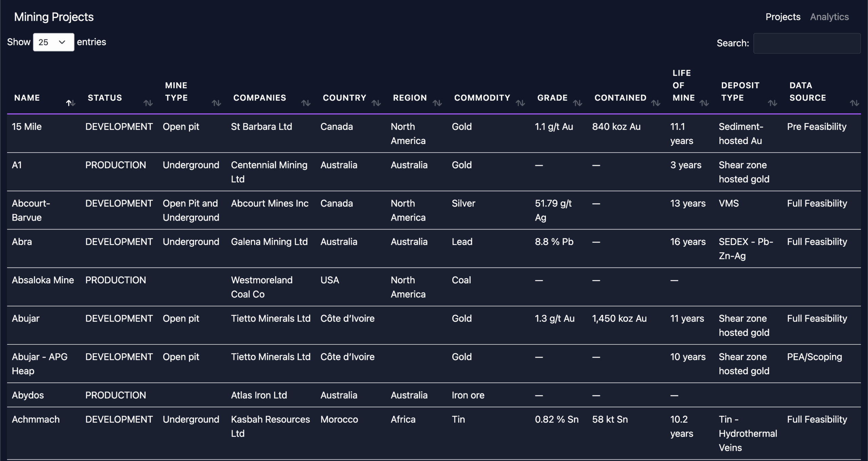Click the Tin - Hydrothermal Veins cell

point(748,434)
